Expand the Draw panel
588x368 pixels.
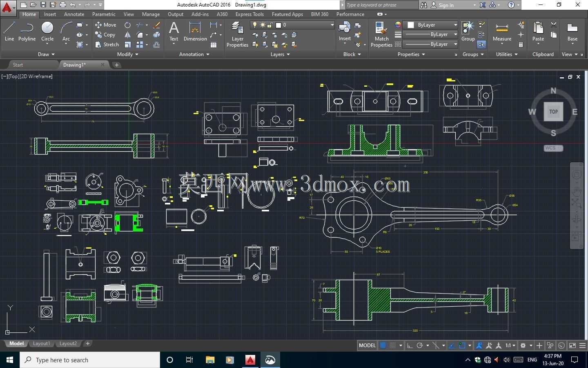pyautogui.click(x=46, y=54)
